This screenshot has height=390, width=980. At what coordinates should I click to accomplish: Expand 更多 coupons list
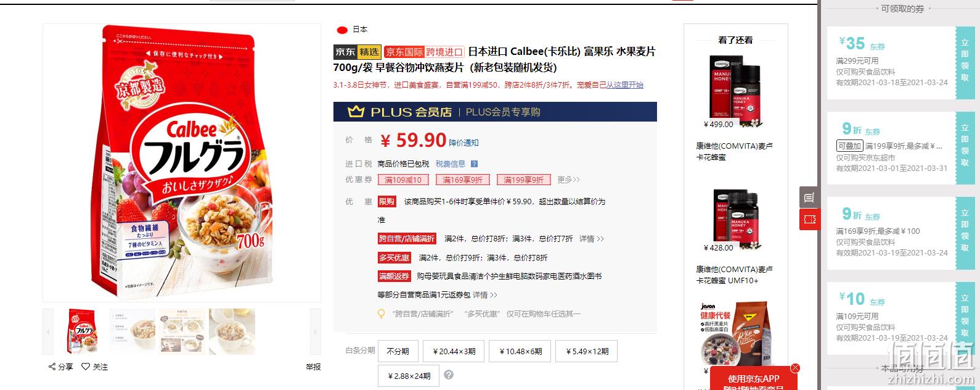point(568,180)
